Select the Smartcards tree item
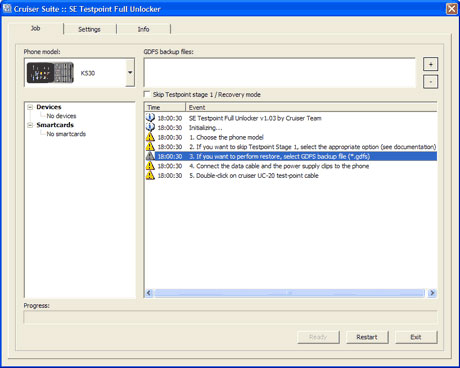 tap(55, 125)
